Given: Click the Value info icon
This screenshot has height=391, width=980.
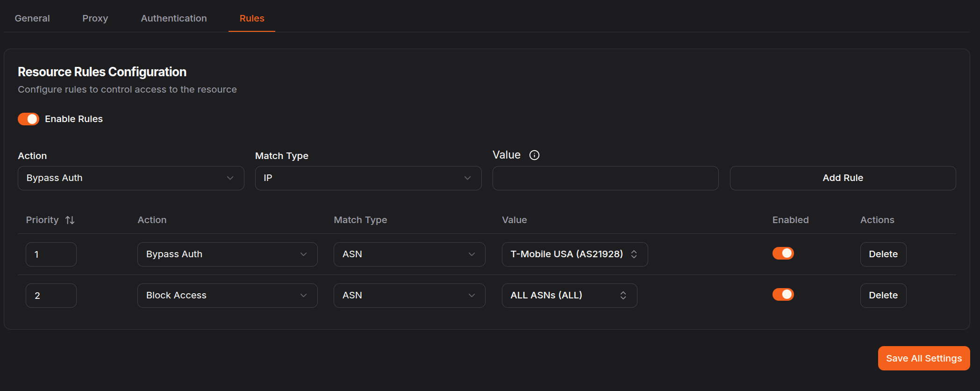Looking at the screenshot, I should pyautogui.click(x=534, y=155).
